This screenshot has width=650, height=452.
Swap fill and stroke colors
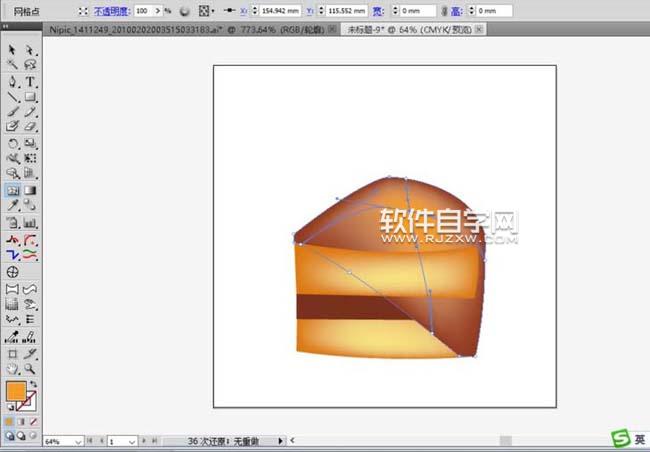[35, 383]
